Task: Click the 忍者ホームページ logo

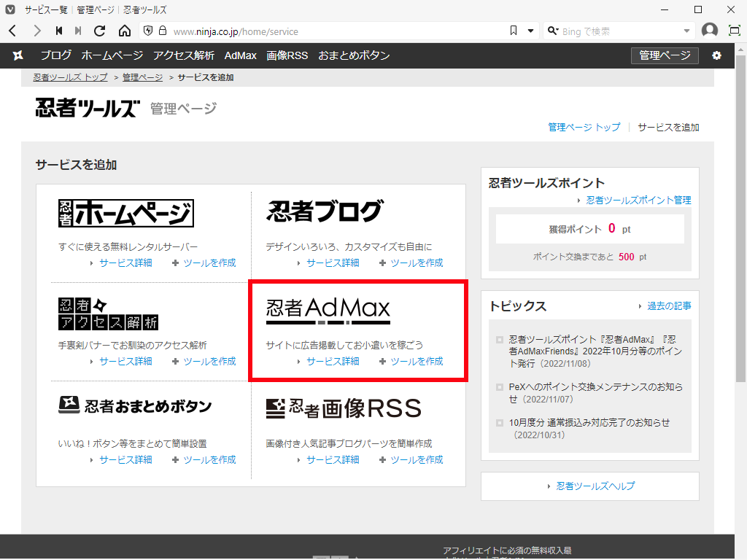Action: tap(125, 213)
